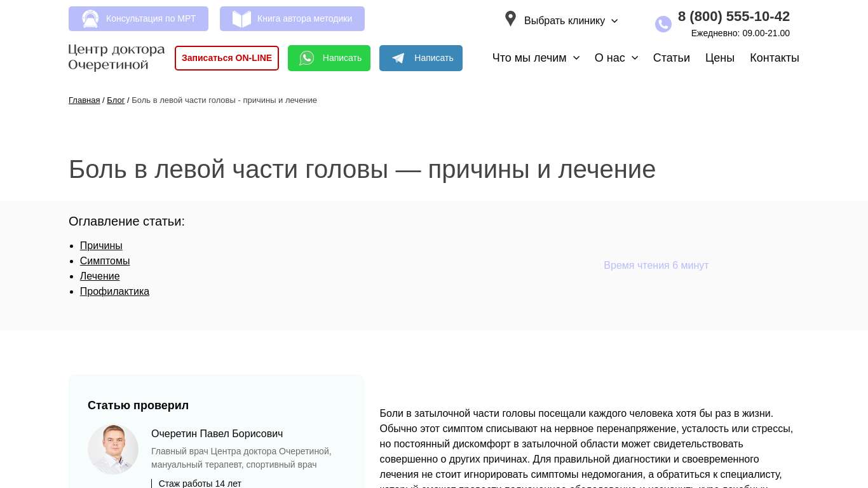The width and height of the screenshot is (868, 488).
Task: Open the Центр доктора Очеретиной logo
Action: click(116, 57)
